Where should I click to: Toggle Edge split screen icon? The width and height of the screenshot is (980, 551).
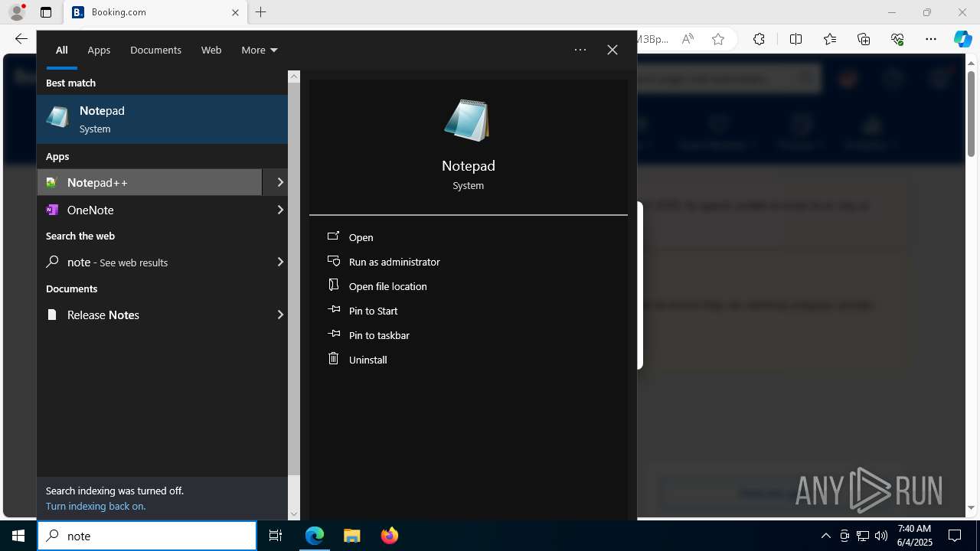(795, 39)
